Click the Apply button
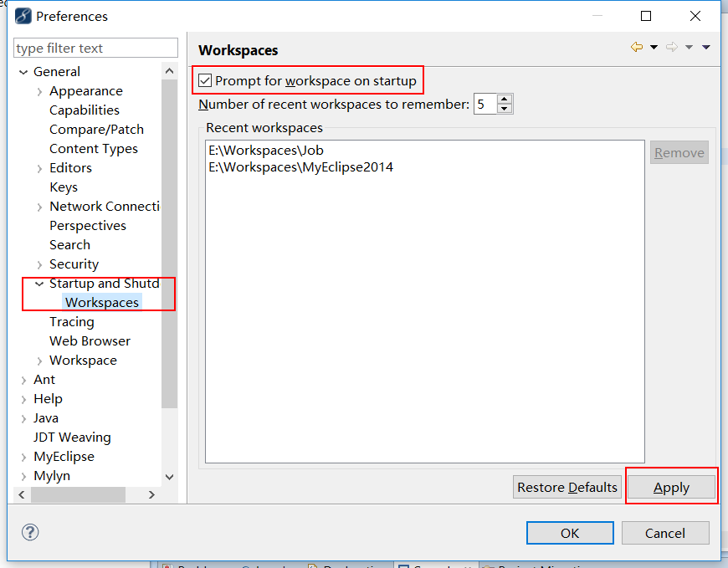The image size is (728, 568). coord(671,487)
